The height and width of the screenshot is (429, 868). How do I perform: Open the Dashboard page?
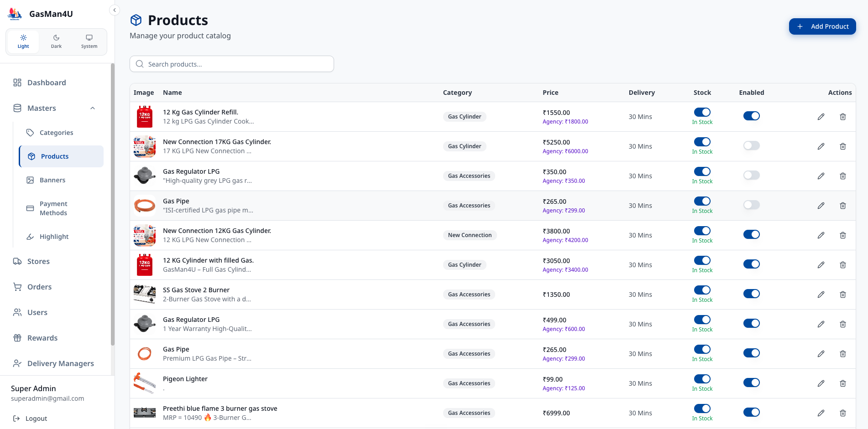[x=56, y=83]
